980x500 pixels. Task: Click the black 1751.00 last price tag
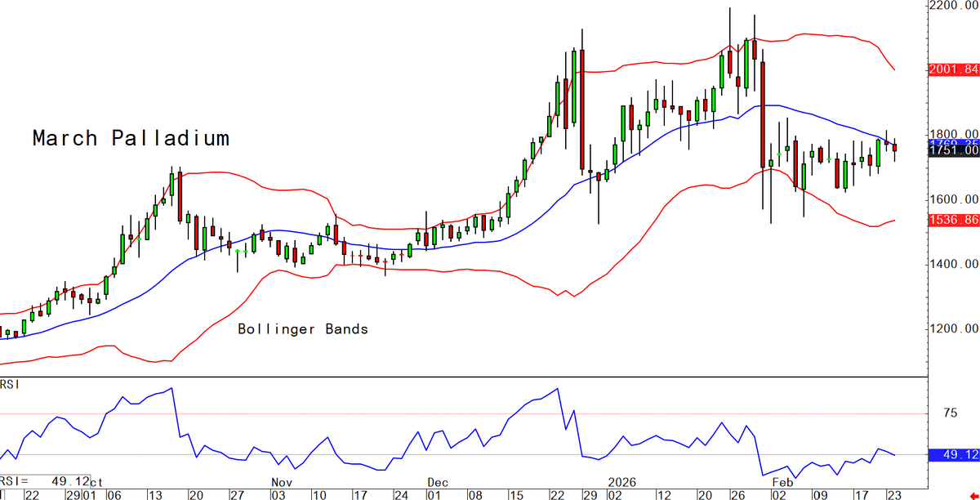click(953, 150)
